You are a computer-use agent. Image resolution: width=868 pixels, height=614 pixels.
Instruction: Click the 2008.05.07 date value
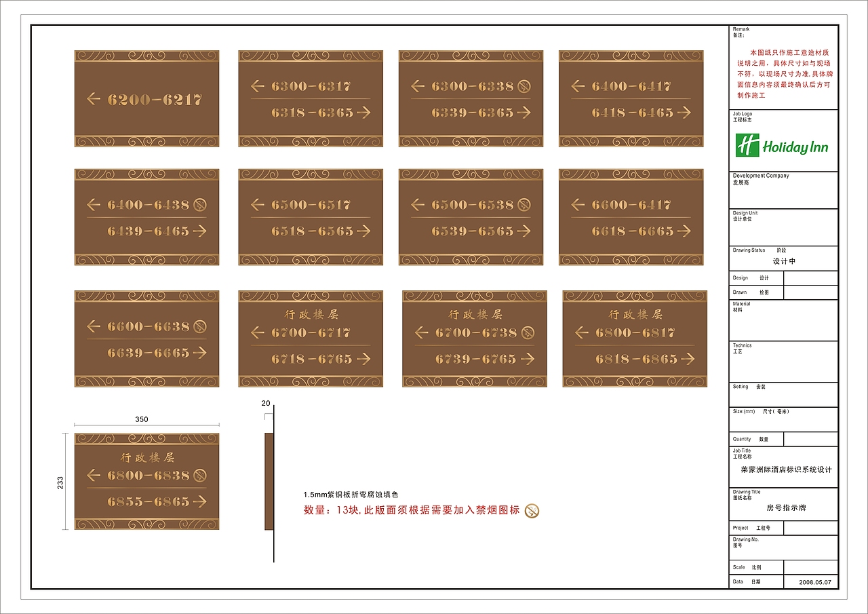point(816,582)
